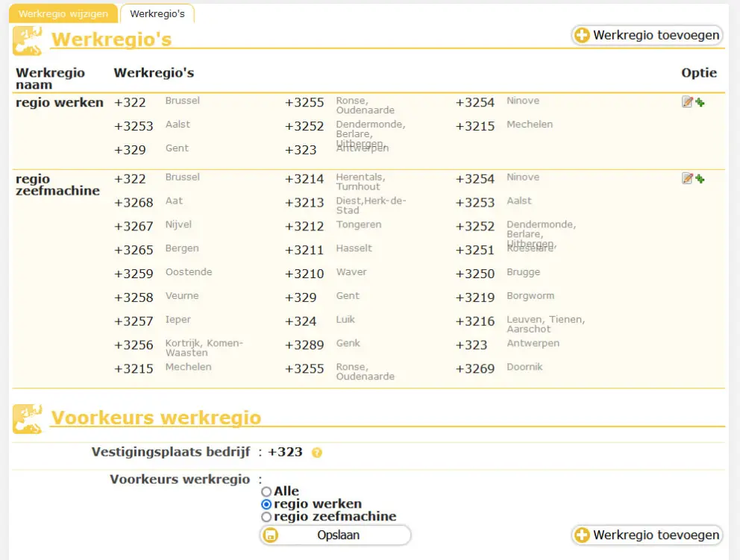
Task: Click the map icon beside the Werkregio's heading
Action: click(28, 40)
